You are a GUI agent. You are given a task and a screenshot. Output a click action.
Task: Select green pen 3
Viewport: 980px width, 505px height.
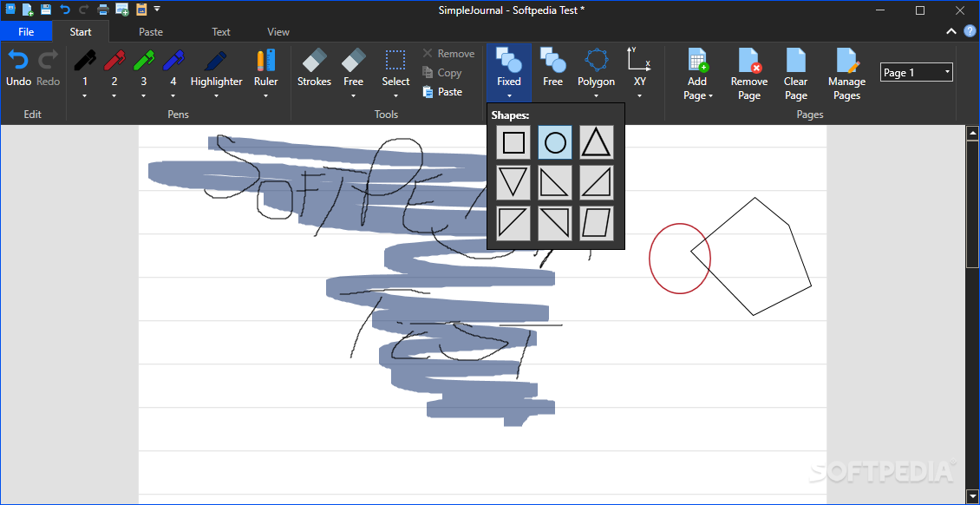[x=144, y=69]
